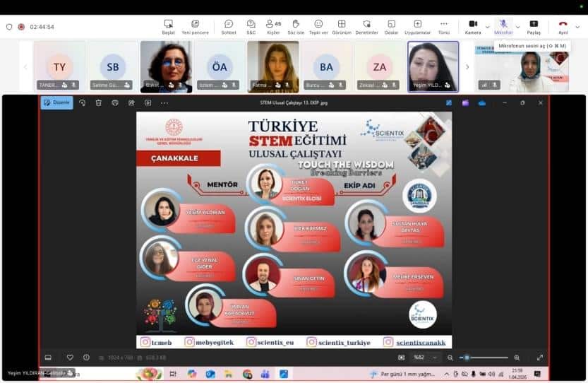Open Uygulamalar apps menu
Screen dimensions: 588x383
417,26
